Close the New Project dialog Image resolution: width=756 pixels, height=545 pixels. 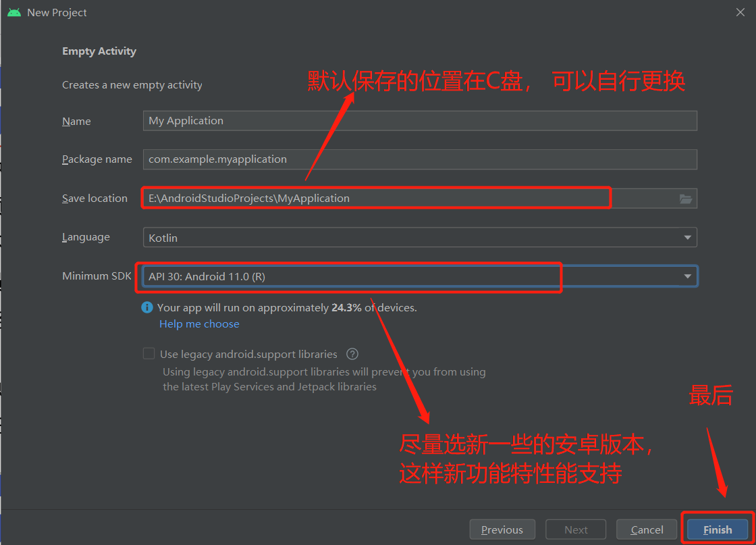tap(740, 13)
